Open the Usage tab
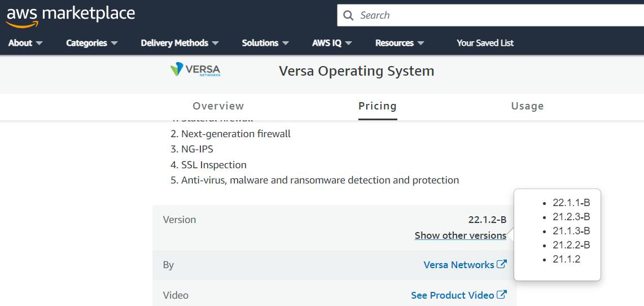The width and height of the screenshot is (644, 306). [x=527, y=106]
